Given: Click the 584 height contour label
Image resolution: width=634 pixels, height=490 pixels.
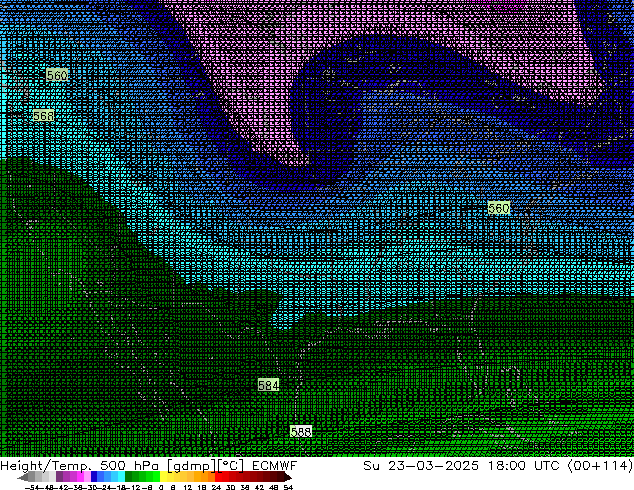Looking at the screenshot, I should tap(268, 385).
